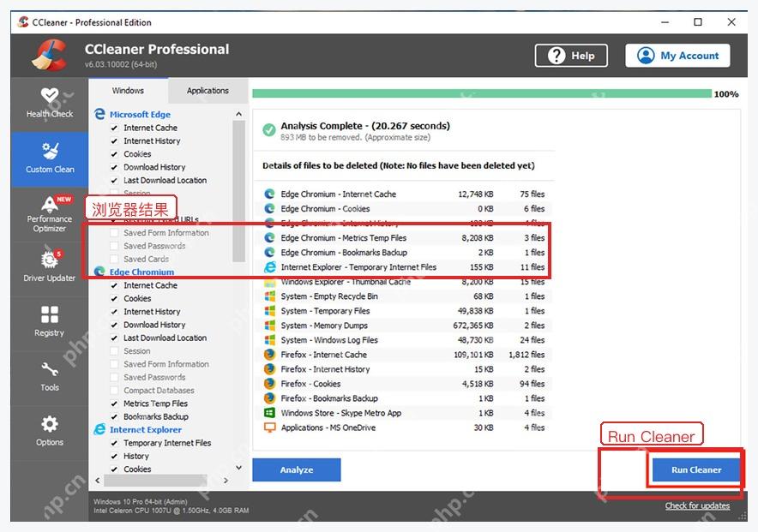This screenshot has height=532, width=758.
Task: Click the green analysis progress bar
Action: click(x=482, y=93)
